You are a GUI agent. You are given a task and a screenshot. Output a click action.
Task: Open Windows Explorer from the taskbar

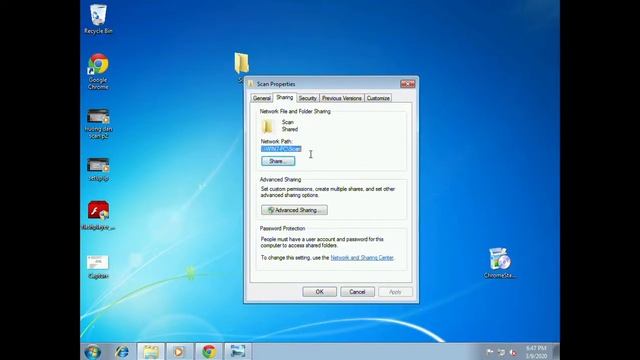pos(151,351)
